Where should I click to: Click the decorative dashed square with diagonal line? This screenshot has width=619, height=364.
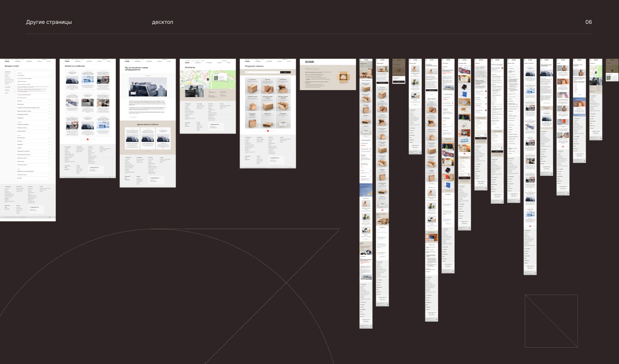[x=551, y=321]
